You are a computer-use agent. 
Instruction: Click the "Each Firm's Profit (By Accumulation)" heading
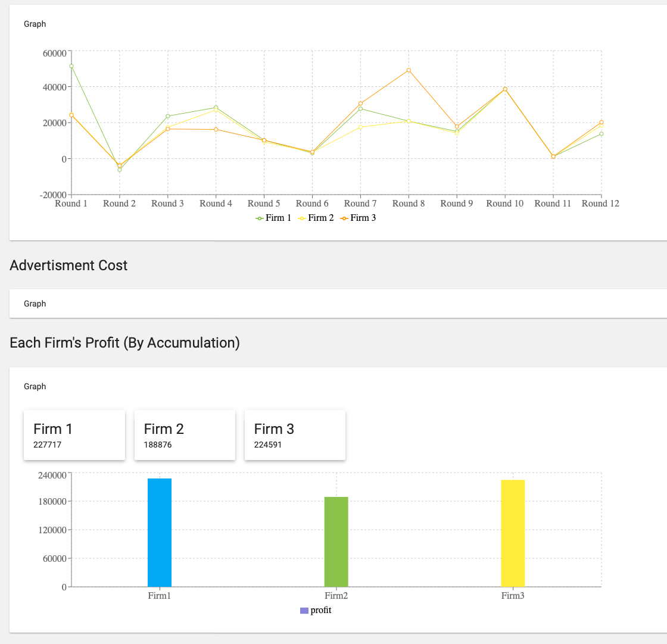click(124, 343)
